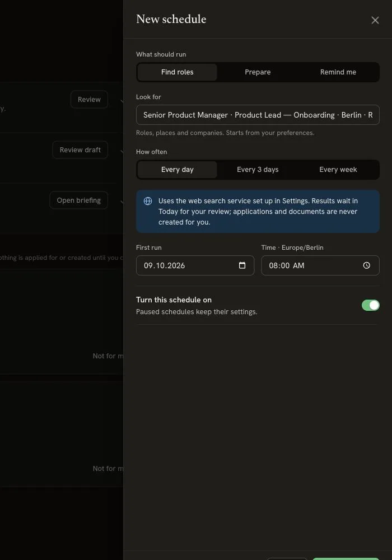
Task: Click the "First run" label
Action: tap(148, 248)
